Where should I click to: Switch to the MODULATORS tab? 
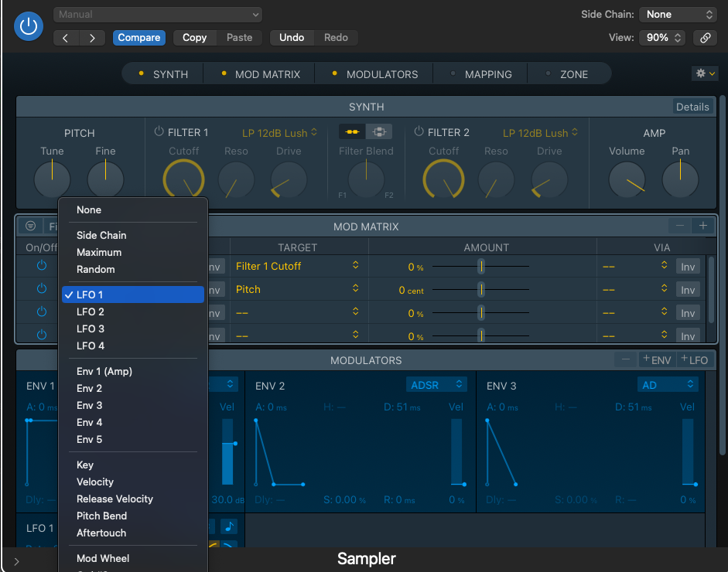pyautogui.click(x=375, y=74)
